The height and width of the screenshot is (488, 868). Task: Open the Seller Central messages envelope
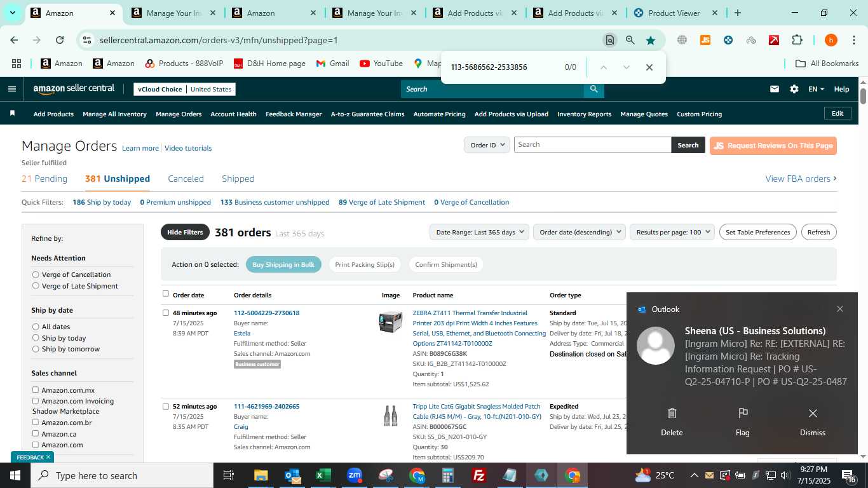tap(774, 89)
